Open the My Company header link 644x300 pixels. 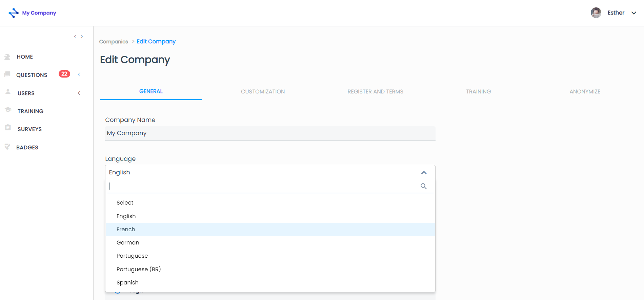point(39,13)
